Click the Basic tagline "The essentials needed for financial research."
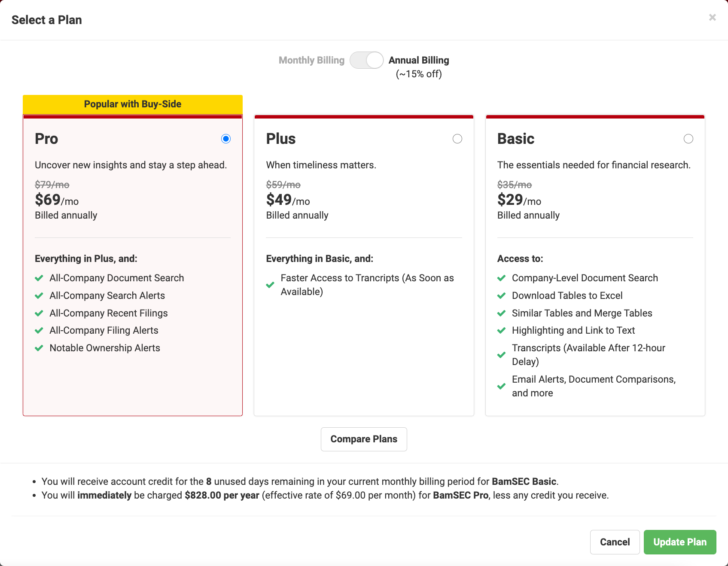This screenshot has height=566, width=728. (x=594, y=165)
